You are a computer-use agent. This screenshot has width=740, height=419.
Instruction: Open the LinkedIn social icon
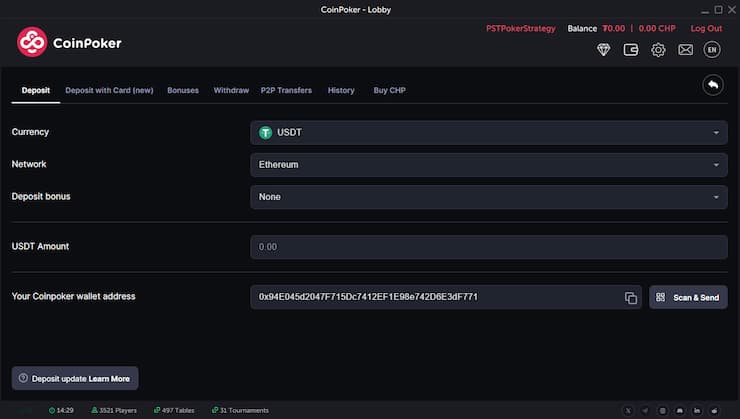697,411
